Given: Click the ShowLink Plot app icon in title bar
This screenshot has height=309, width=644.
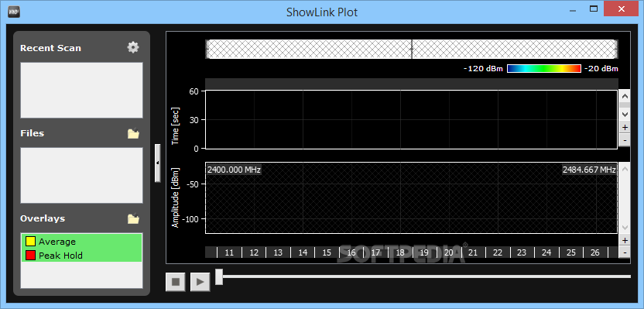Looking at the screenshot, I should (x=14, y=12).
